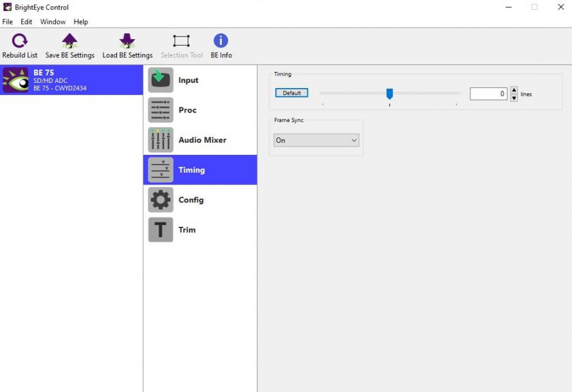Click the Proc section icon

(161, 110)
